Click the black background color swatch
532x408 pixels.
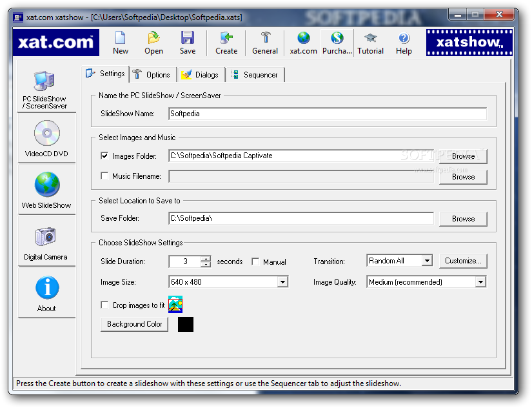186,325
